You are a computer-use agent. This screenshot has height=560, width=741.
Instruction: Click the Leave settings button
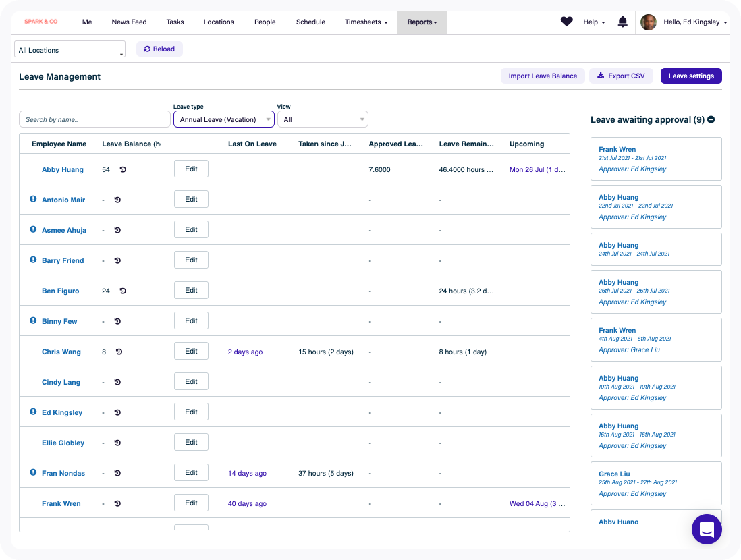pos(690,76)
